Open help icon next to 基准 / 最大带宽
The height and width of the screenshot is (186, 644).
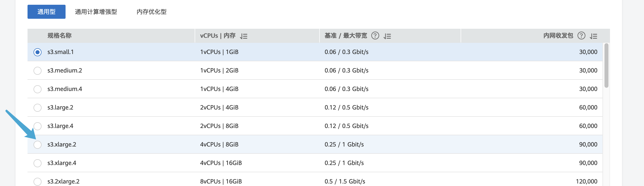(375, 36)
